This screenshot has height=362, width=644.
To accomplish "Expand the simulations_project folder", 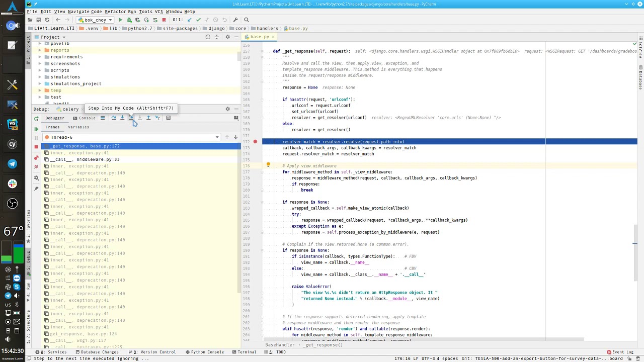I will click(x=40, y=83).
